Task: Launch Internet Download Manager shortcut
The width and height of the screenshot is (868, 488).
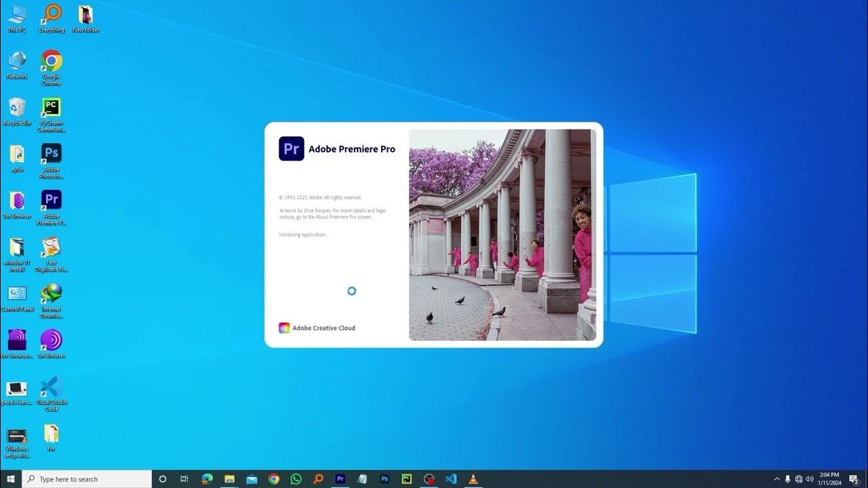Action: coord(52,301)
